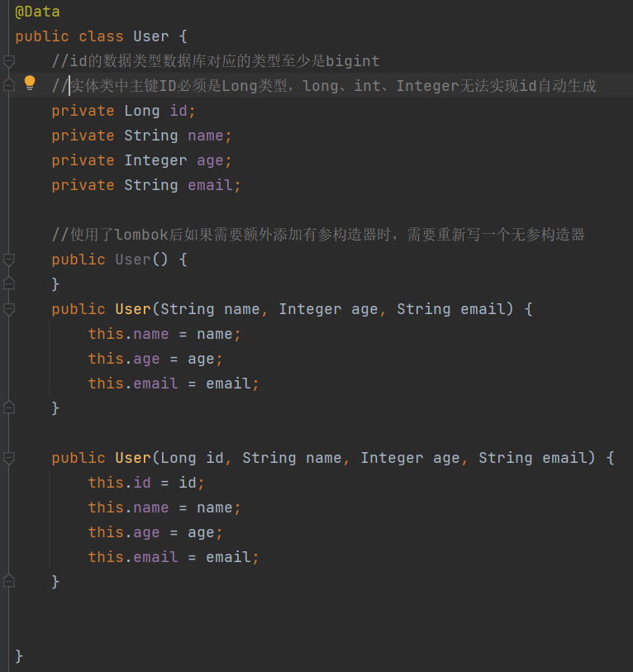The image size is (633, 672).
Task: Click the bigint comment line
Action: 215,61
